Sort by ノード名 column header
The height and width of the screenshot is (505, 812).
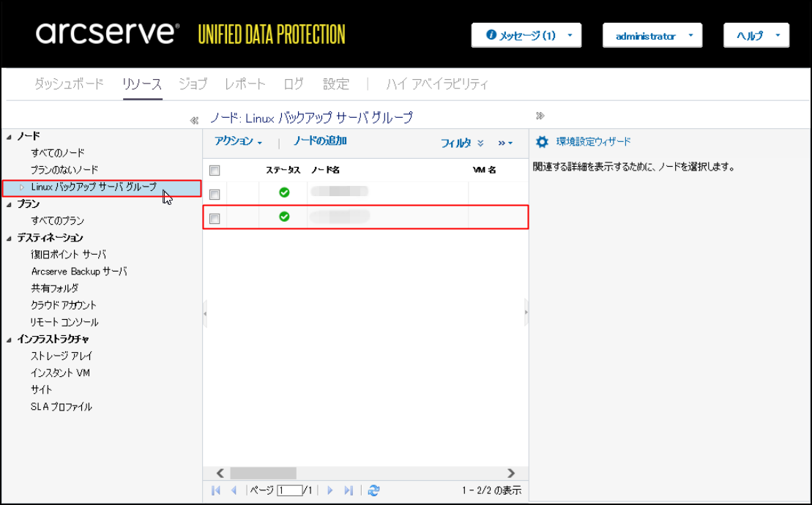point(325,170)
